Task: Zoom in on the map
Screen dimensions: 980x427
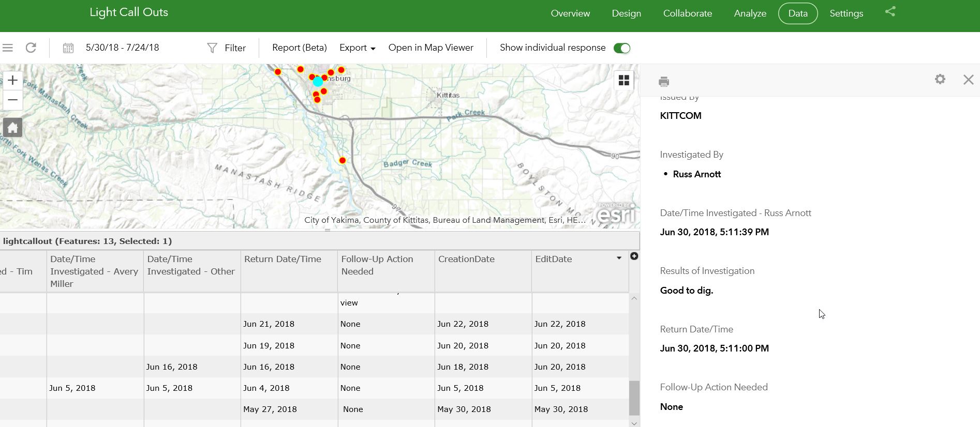Action: (x=12, y=80)
